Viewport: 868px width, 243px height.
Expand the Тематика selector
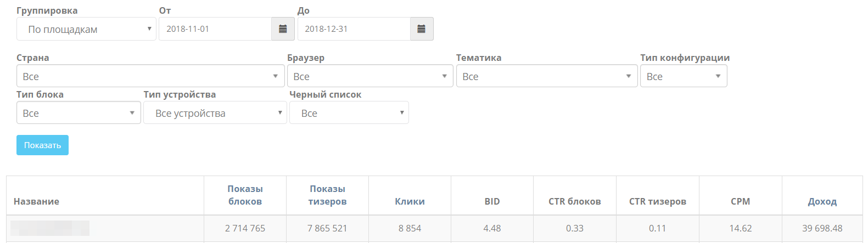point(547,76)
